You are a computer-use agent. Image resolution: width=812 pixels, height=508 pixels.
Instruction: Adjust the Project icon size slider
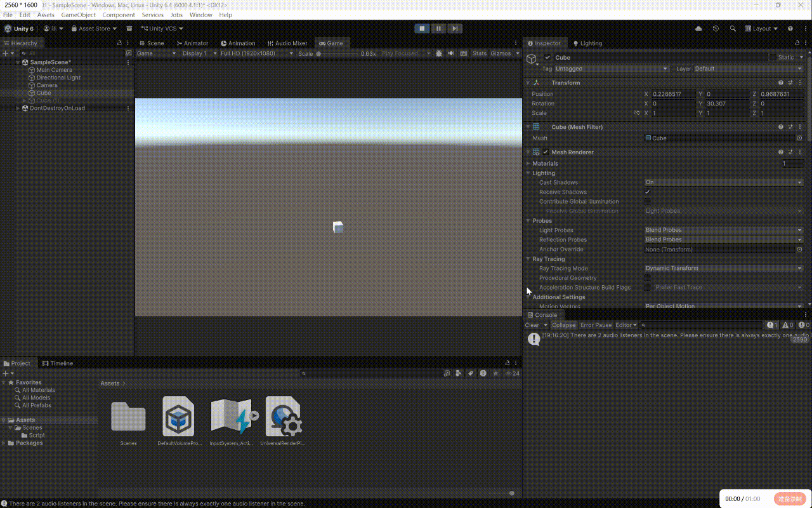pos(500,493)
